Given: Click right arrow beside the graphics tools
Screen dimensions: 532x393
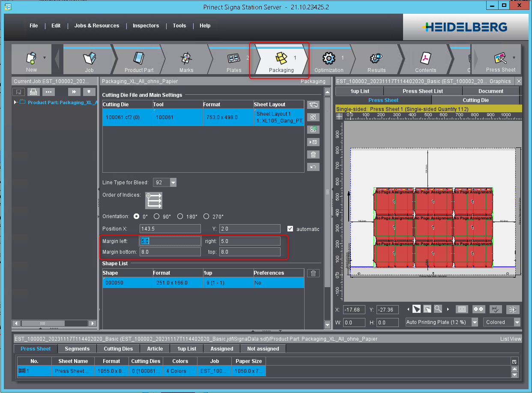Looking at the screenshot, I should [x=448, y=309].
